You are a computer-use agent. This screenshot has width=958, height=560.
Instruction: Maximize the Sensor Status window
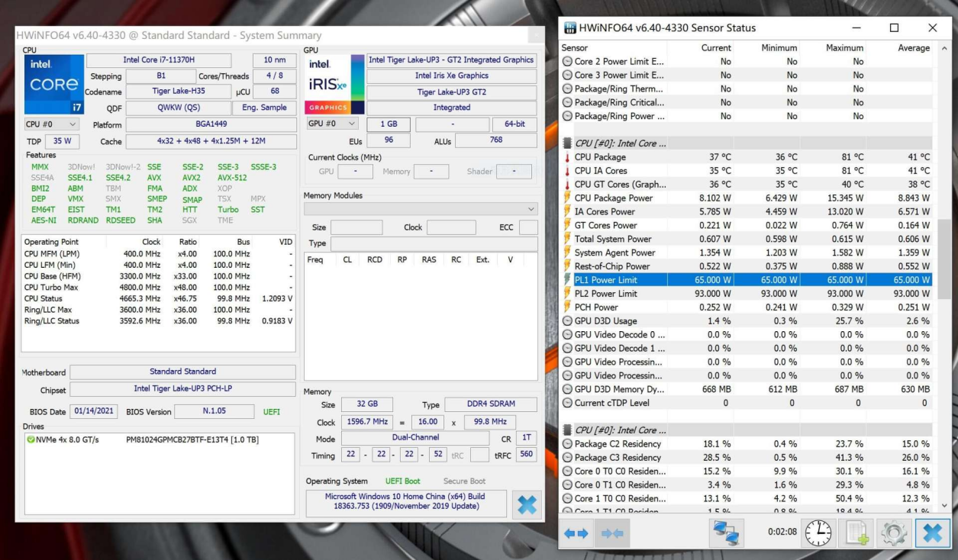click(x=894, y=27)
